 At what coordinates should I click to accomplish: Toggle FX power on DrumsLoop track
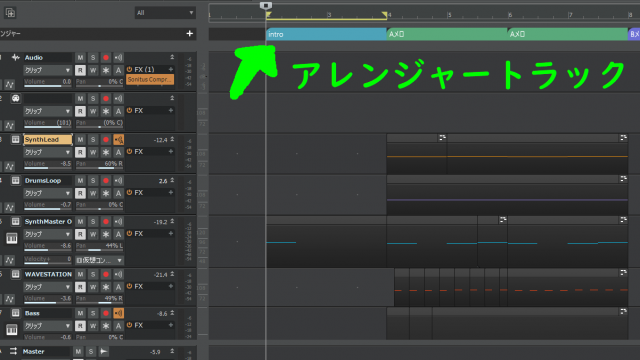[x=129, y=192]
